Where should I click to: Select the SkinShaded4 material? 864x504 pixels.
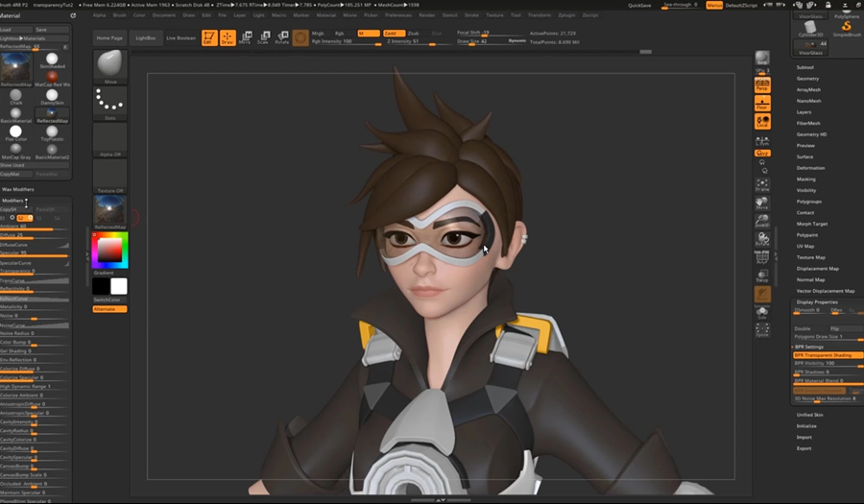(52, 60)
